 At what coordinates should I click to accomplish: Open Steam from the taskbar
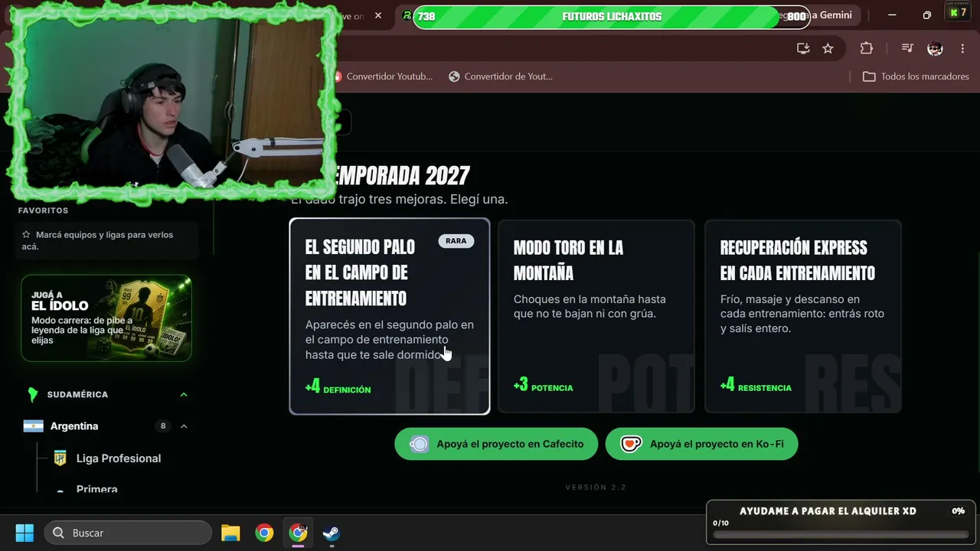[x=331, y=533]
